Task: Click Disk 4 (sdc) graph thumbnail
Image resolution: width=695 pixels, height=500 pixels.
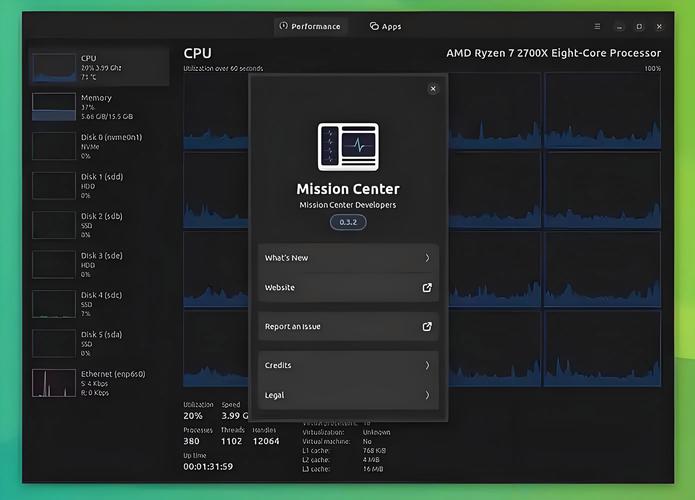Action: coord(54,304)
